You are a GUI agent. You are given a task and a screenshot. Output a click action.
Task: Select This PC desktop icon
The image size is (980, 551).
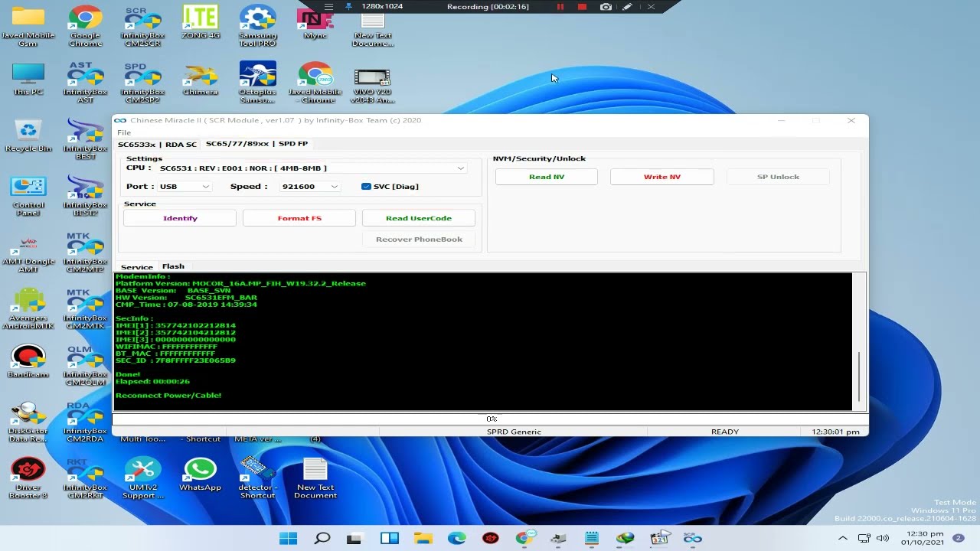pos(28,80)
